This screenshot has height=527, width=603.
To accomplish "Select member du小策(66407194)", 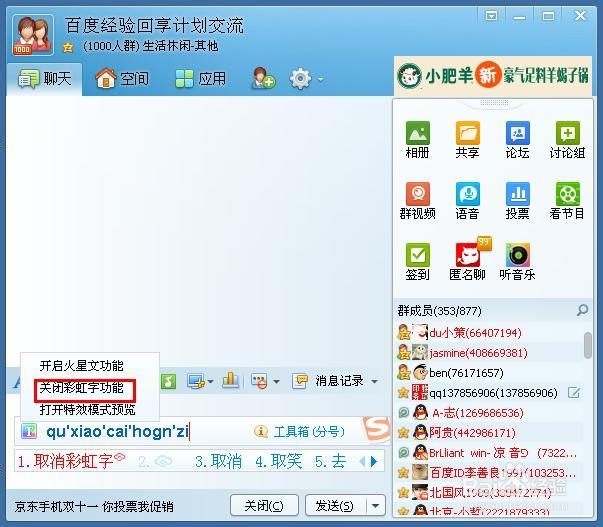I will pyautogui.click(x=490, y=332).
